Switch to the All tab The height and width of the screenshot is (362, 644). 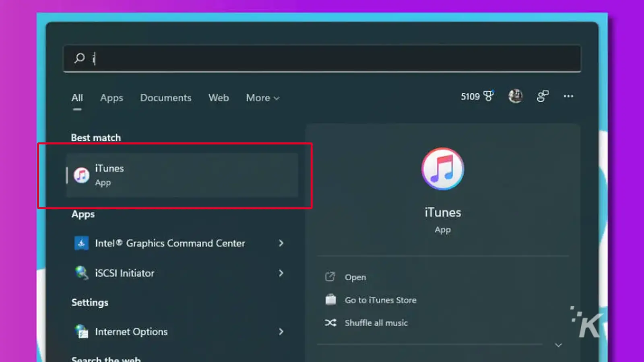click(77, 98)
